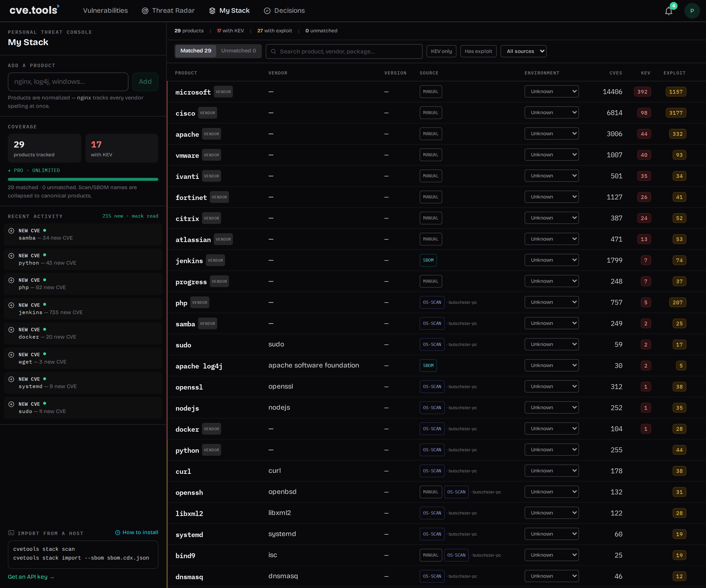The height and width of the screenshot is (588, 706).
Task: Open environment dropdown for apache
Action: coord(551,134)
